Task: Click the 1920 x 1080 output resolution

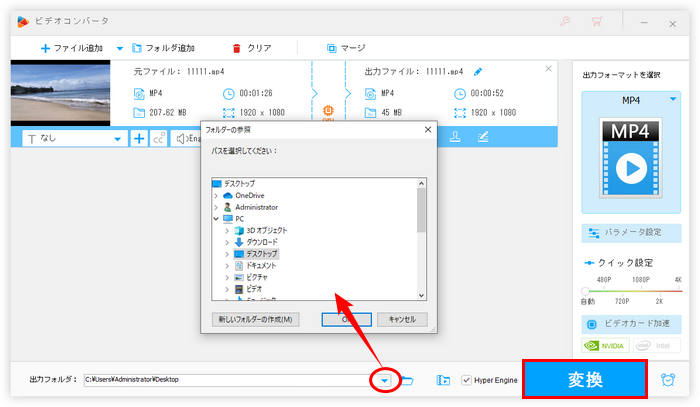Action: [x=493, y=113]
